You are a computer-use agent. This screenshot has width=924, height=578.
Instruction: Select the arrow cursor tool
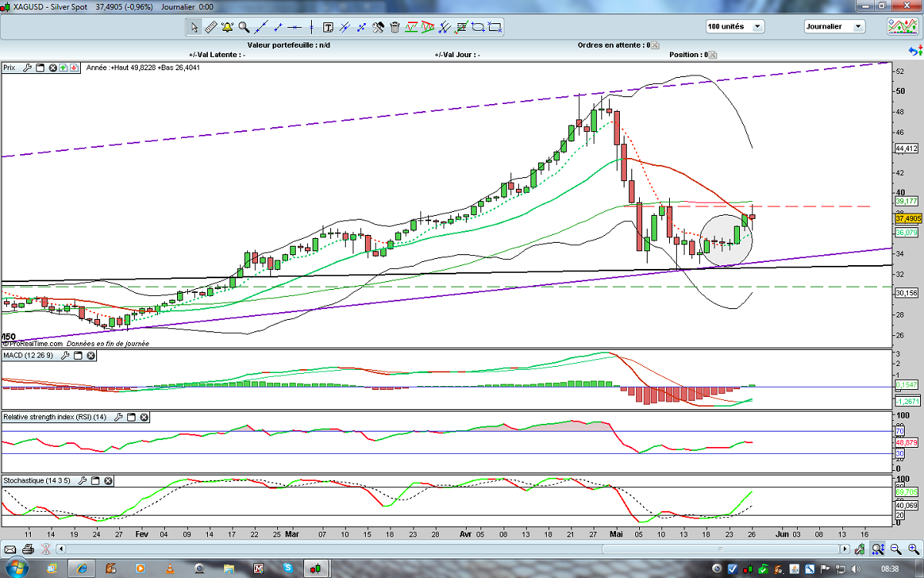pyautogui.click(x=194, y=27)
